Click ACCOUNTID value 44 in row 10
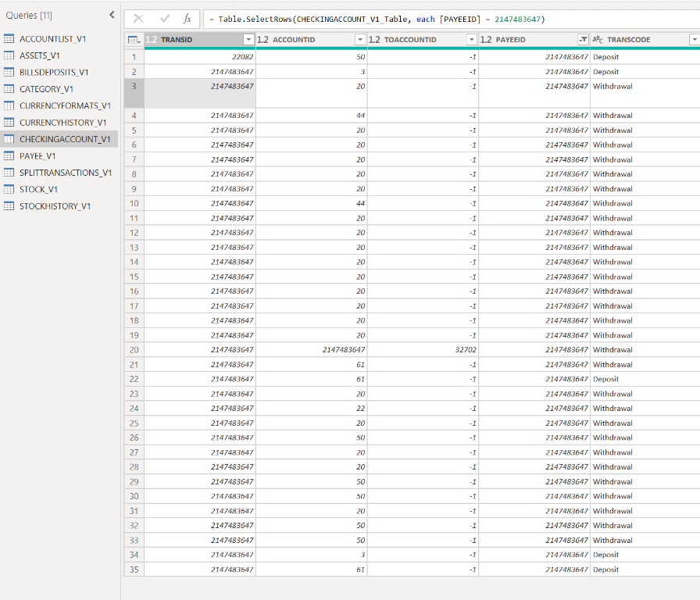Image resolution: width=700 pixels, height=600 pixels. 311,204
